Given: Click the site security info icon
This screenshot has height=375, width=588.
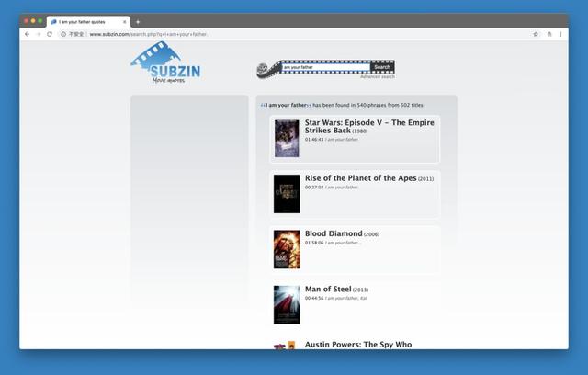Looking at the screenshot, I should [63, 34].
